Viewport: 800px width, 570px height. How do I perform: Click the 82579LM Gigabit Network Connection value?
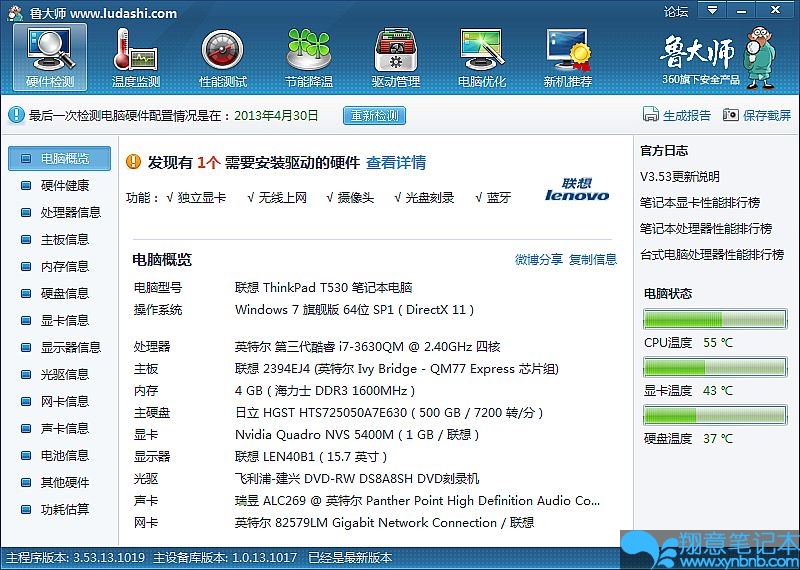click(384, 523)
